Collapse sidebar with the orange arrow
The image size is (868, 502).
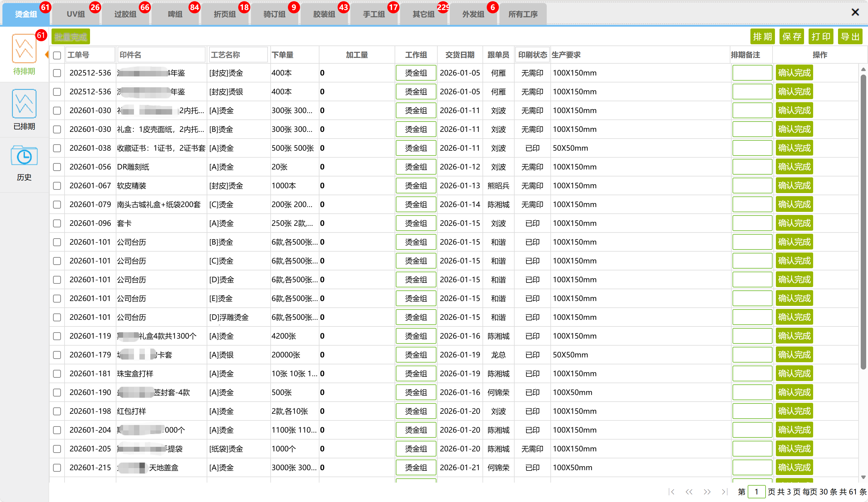[47, 55]
